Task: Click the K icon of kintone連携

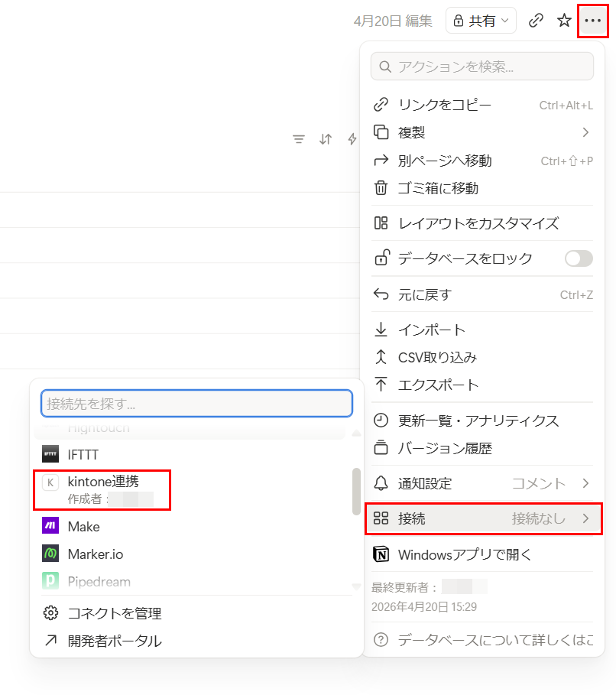Action: point(50,482)
